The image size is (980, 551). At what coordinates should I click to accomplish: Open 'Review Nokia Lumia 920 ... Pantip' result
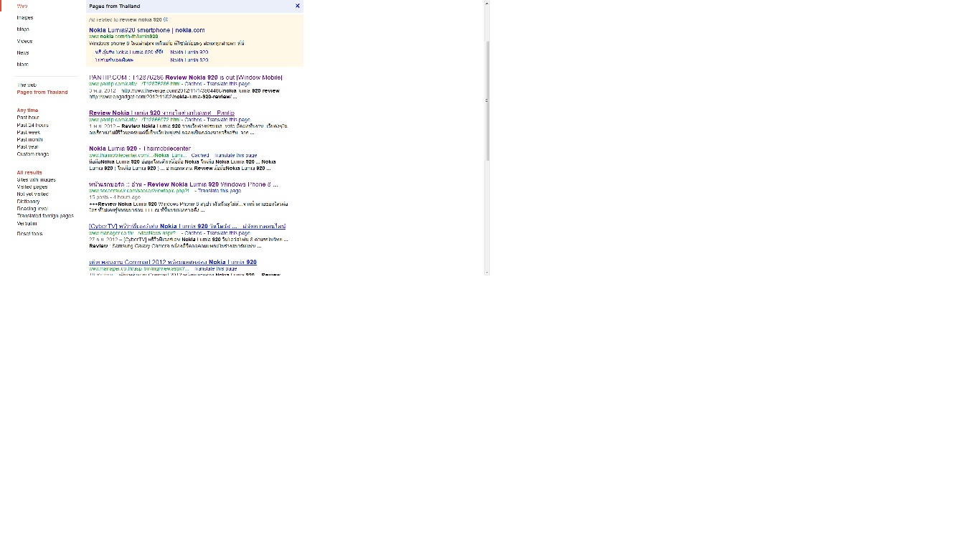pyautogui.click(x=161, y=113)
